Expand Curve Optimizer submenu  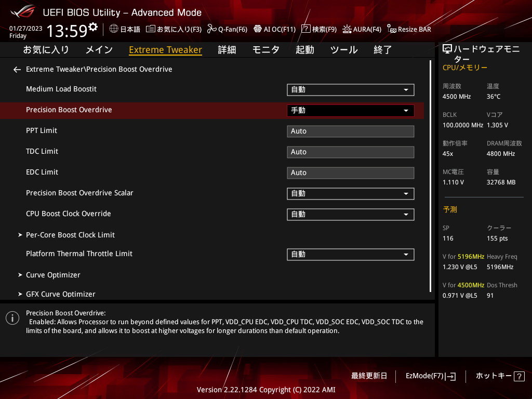49,275
